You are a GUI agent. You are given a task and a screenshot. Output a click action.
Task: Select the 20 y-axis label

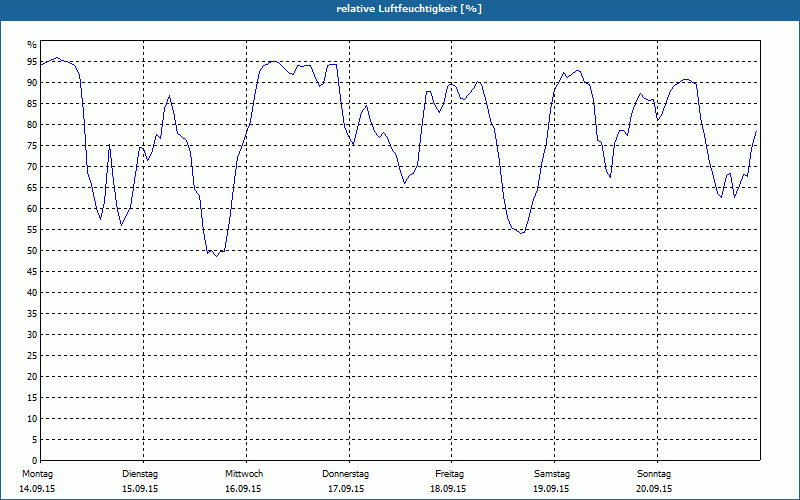coord(32,377)
